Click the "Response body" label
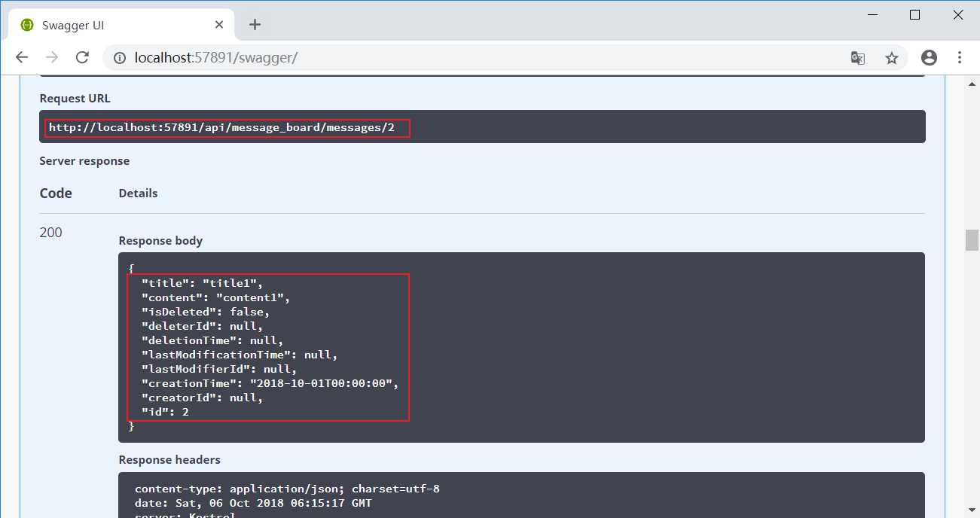The width and height of the screenshot is (980, 518). [160, 241]
